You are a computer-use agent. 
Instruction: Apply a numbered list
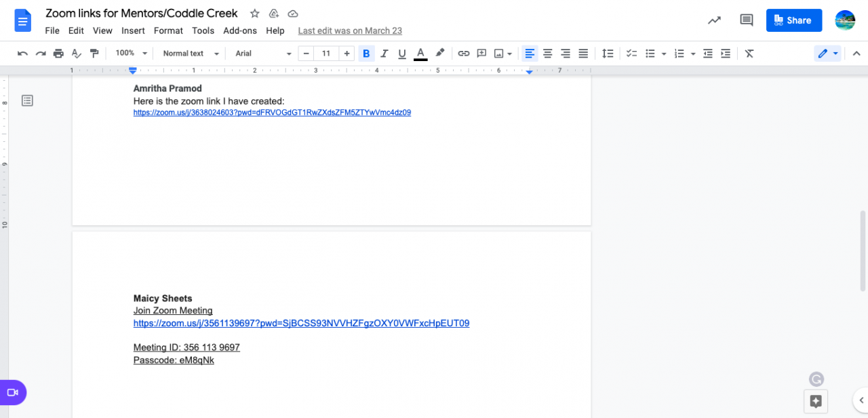point(679,54)
